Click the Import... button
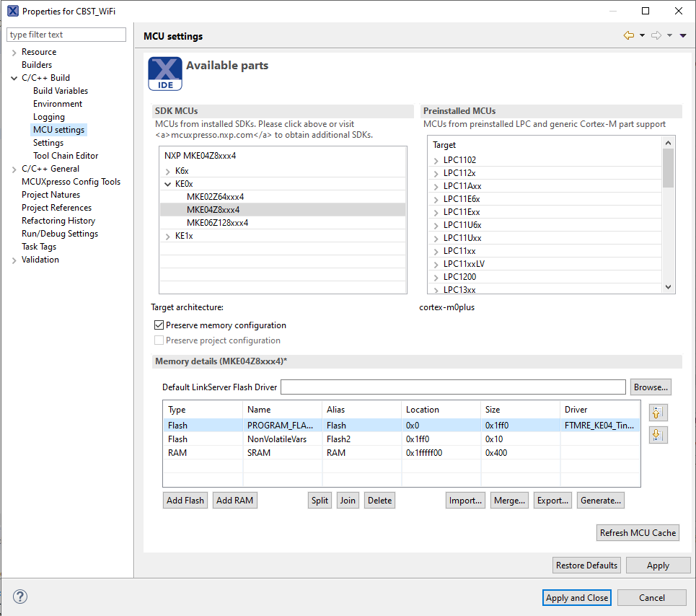The height and width of the screenshot is (616, 696). coord(465,500)
